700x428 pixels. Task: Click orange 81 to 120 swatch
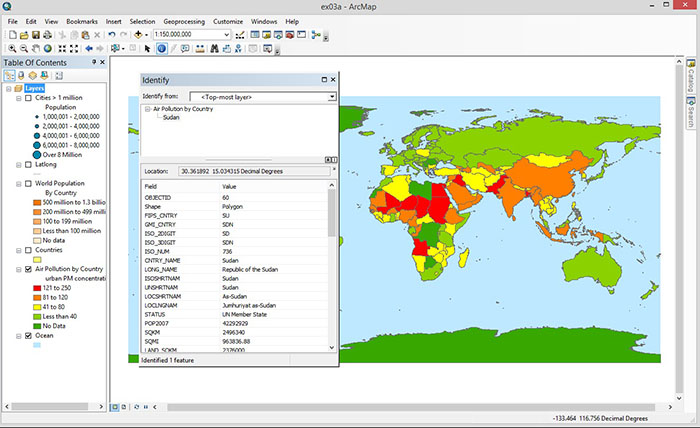click(x=37, y=298)
